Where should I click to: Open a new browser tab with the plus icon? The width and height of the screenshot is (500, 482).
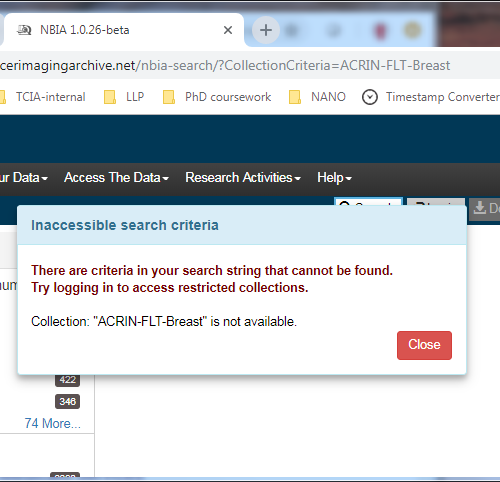(266, 30)
